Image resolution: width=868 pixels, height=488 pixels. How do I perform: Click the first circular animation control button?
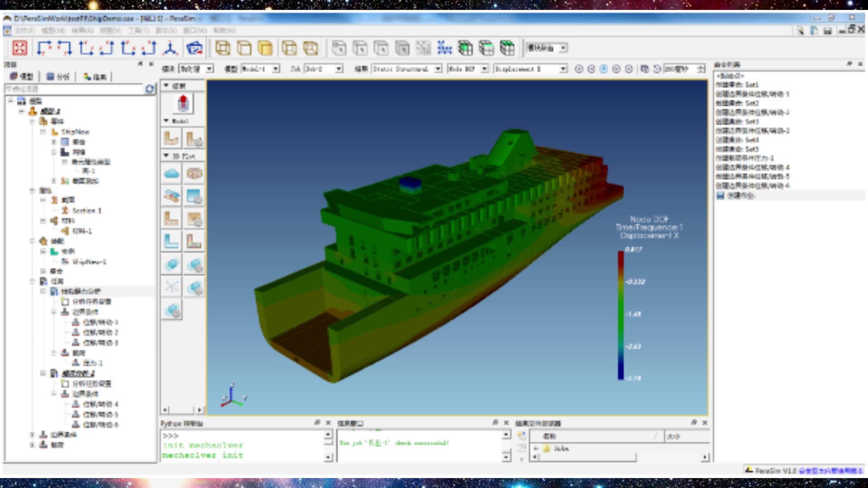pos(579,69)
